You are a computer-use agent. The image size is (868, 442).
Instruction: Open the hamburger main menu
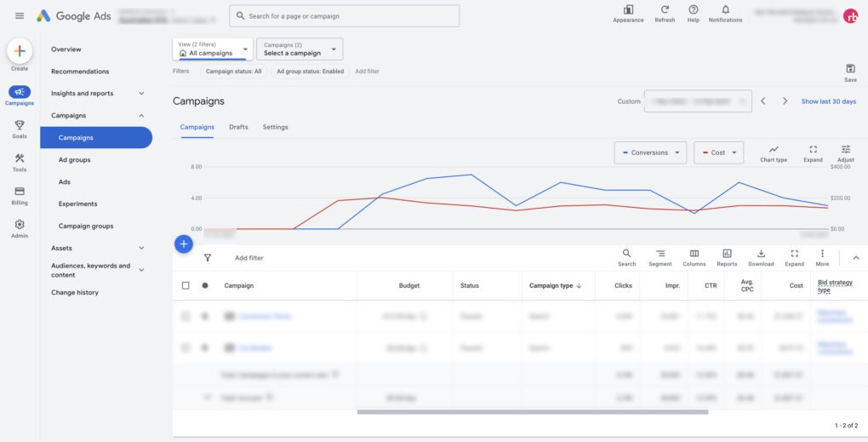20,16
